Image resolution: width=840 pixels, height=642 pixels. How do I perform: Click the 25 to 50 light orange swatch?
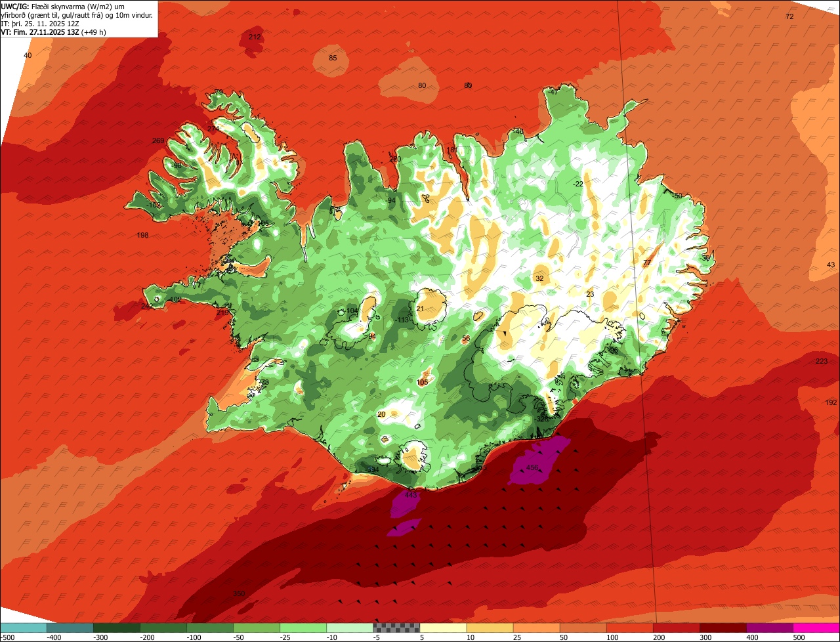(x=535, y=628)
